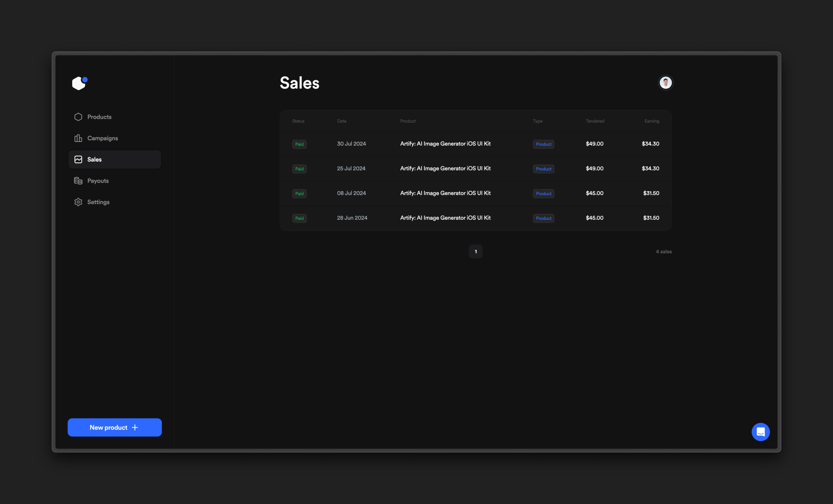
Task: Click the Payouts coins icon
Action: tap(78, 181)
